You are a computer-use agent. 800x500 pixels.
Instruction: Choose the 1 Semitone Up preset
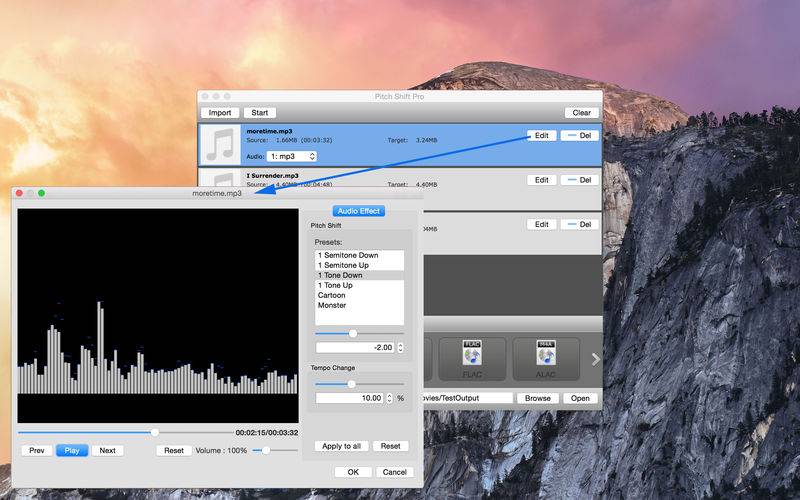pos(343,265)
